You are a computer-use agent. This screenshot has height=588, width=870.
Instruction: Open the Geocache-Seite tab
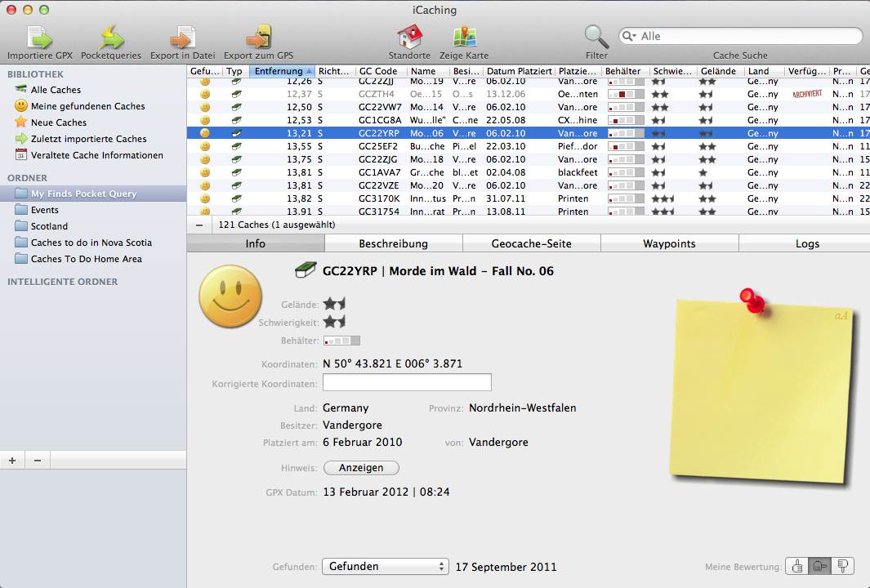point(532,243)
